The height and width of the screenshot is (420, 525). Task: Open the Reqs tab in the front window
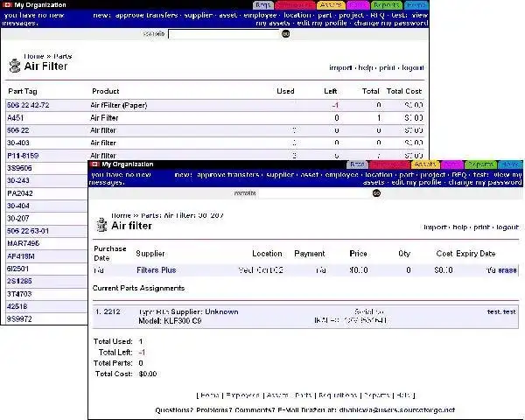[x=357, y=164]
